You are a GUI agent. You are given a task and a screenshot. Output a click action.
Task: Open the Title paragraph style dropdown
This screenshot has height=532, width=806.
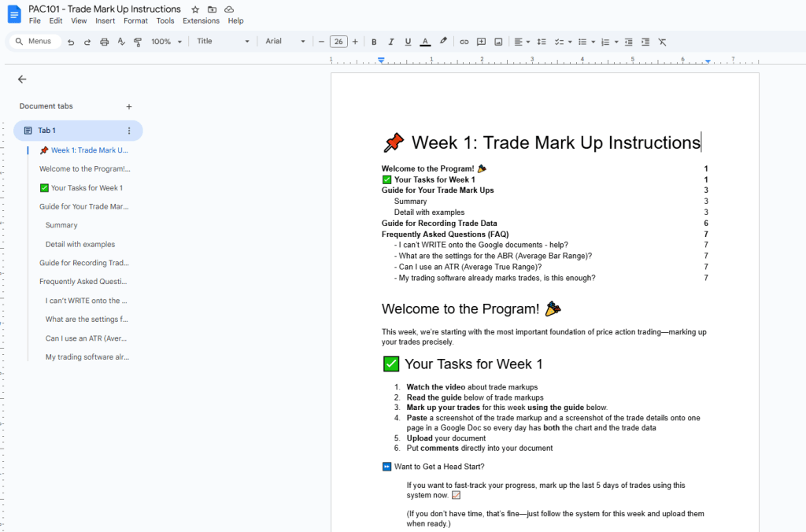click(x=223, y=42)
